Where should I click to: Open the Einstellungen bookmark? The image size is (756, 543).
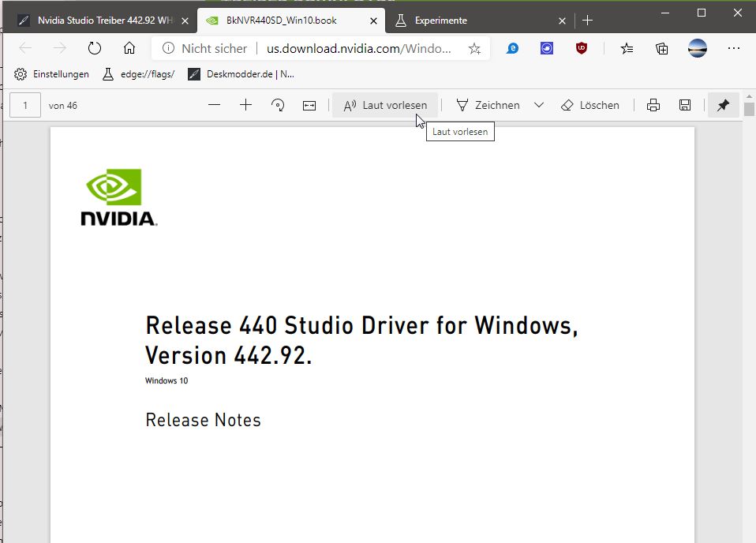[51, 74]
